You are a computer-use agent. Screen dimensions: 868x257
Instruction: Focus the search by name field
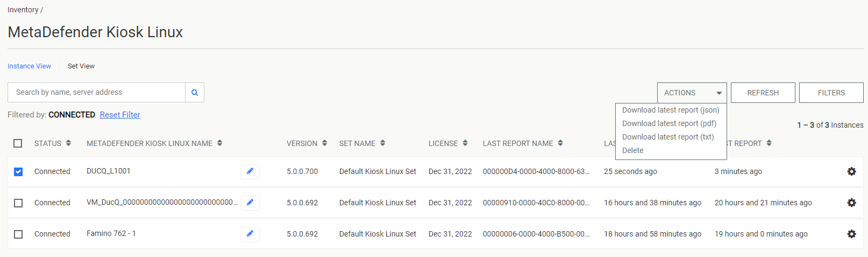click(96, 93)
